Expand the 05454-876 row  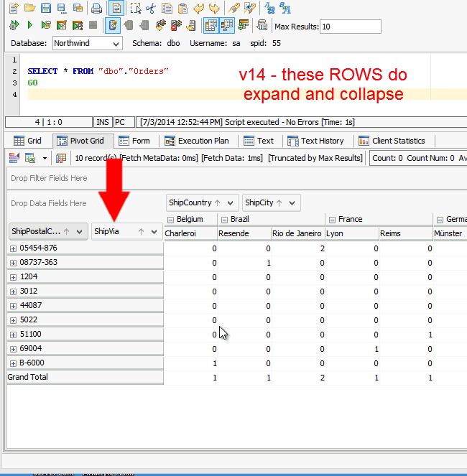[13, 248]
